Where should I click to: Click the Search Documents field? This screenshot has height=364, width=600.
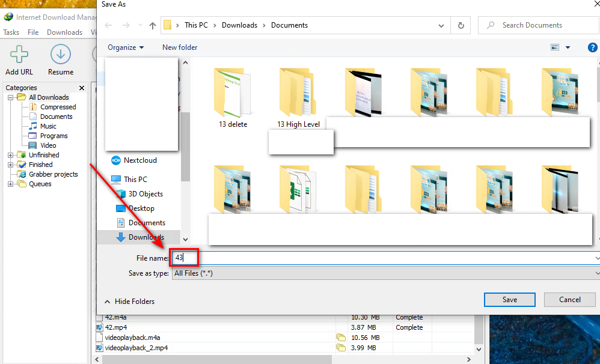click(538, 25)
